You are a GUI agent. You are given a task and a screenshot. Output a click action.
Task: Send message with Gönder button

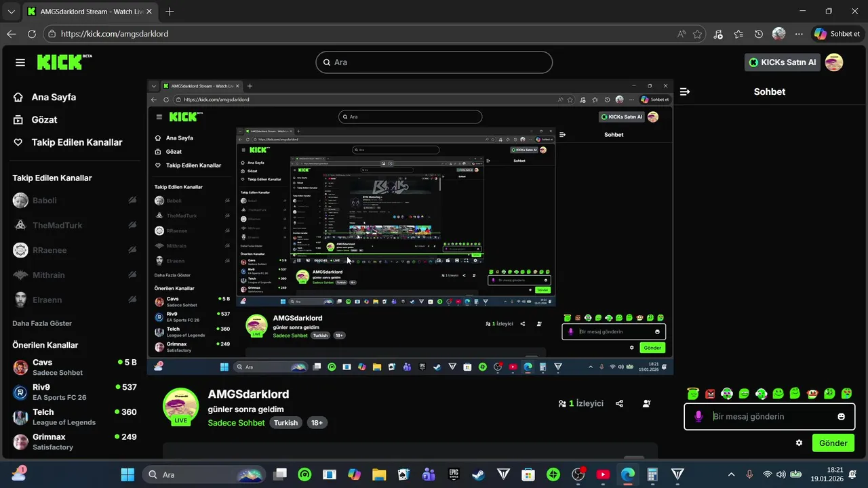point(833,443)
